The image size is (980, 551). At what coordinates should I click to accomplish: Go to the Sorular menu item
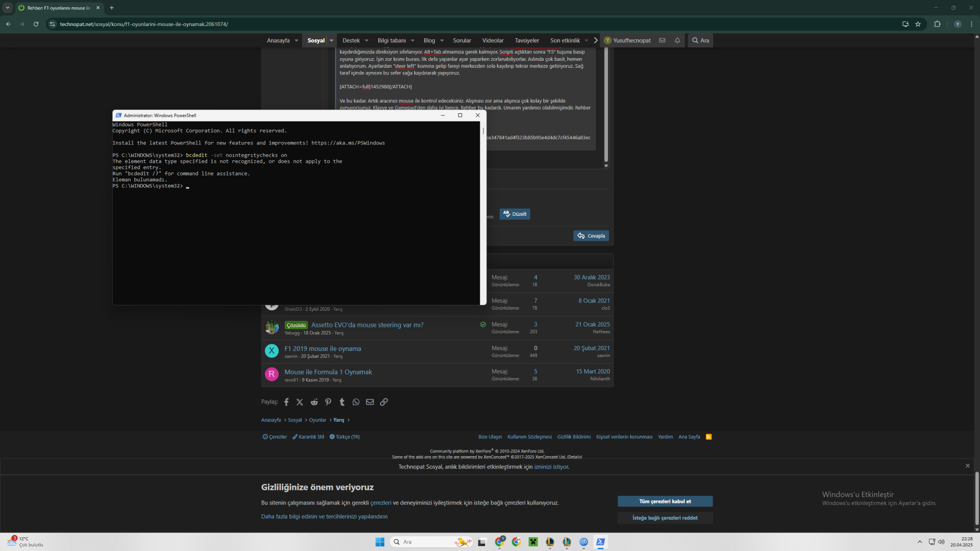[461, 40]
